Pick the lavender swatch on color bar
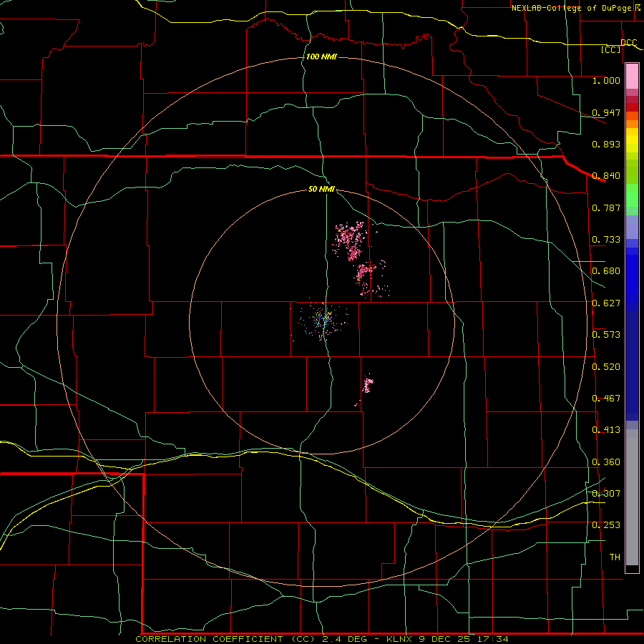This screenshot has width=644, height=644. tap(632, 227)
